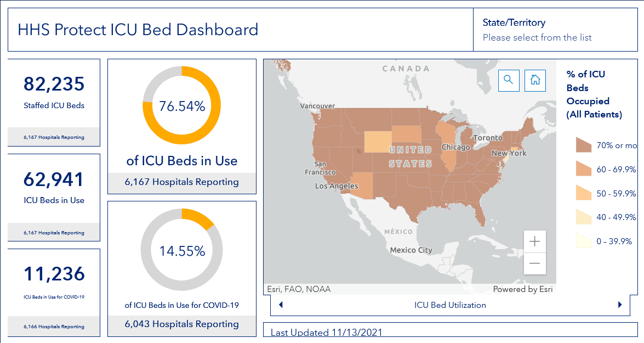Click the 60 - 69.9% legend swatch
Screen dimensions: 644x343
tap(584, 169)
